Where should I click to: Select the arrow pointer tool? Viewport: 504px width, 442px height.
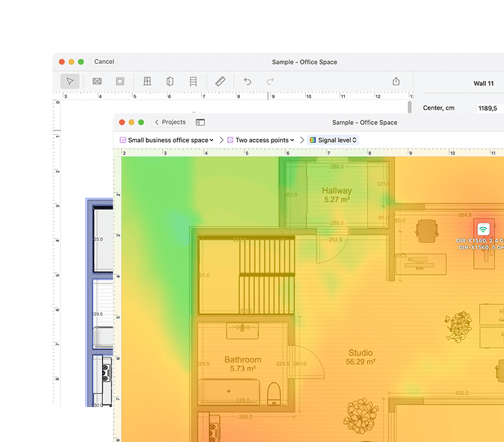tap(70, 81)
